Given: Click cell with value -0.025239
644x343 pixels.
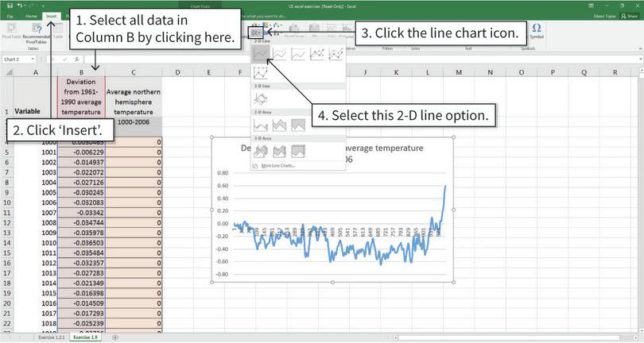Looking at the screenshot, I should tap(81, 323).
